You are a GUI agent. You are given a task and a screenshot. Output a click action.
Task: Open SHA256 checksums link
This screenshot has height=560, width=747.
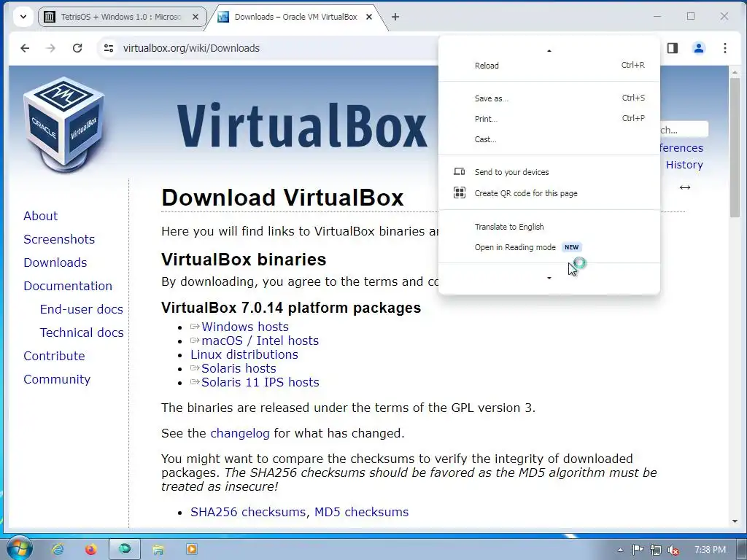click(248, 512)
